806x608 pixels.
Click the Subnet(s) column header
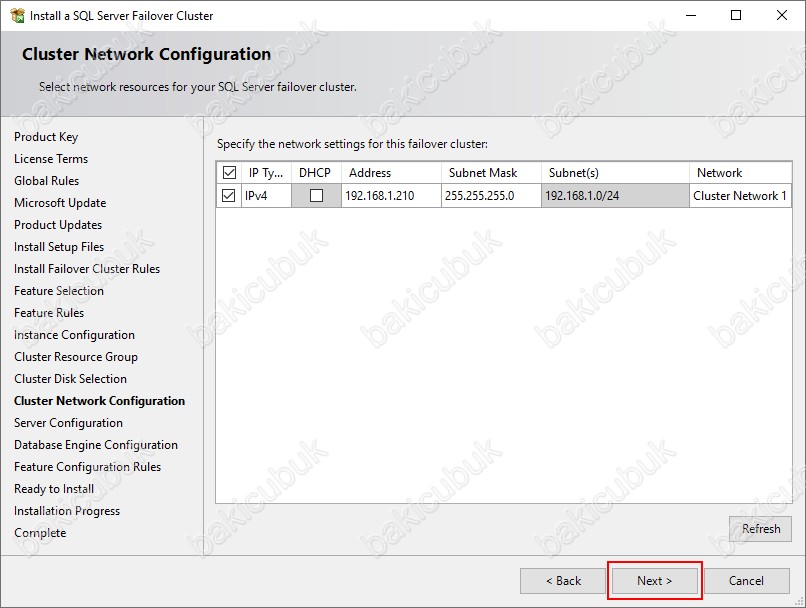pos(615,173)
